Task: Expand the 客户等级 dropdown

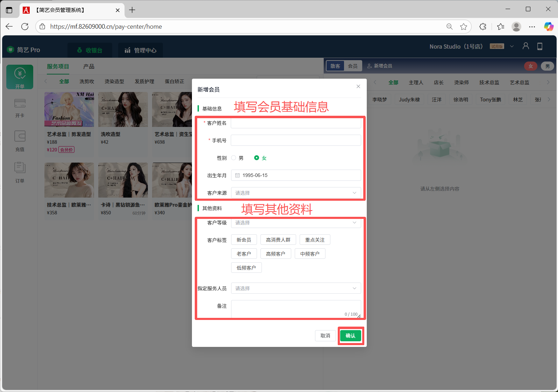Action: click(x=296, y=223)
